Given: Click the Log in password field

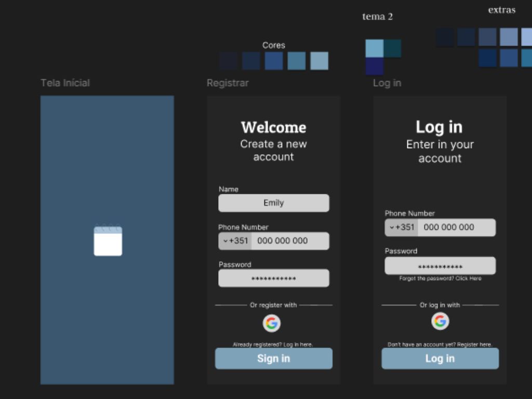Looking at the screenshot, I should coord(440,266).
